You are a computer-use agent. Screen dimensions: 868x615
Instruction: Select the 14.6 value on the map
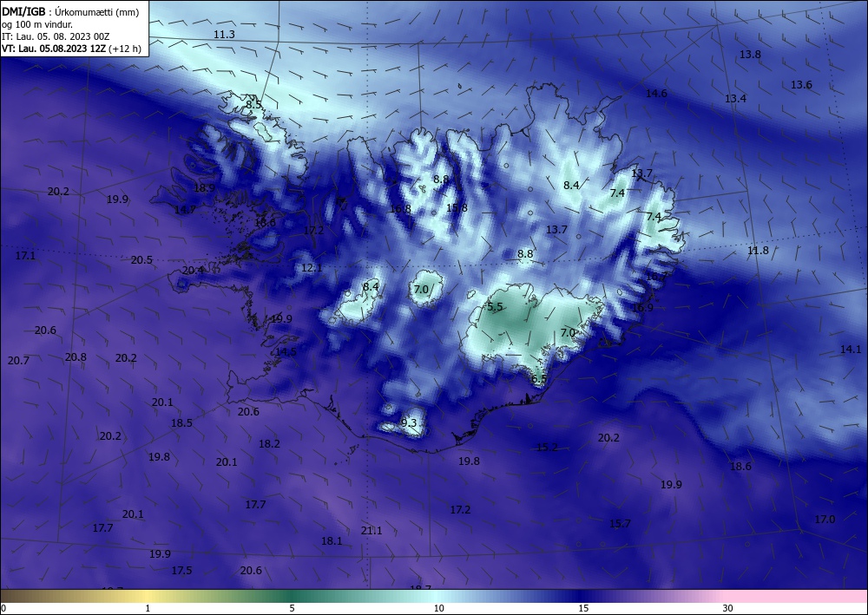656,94
